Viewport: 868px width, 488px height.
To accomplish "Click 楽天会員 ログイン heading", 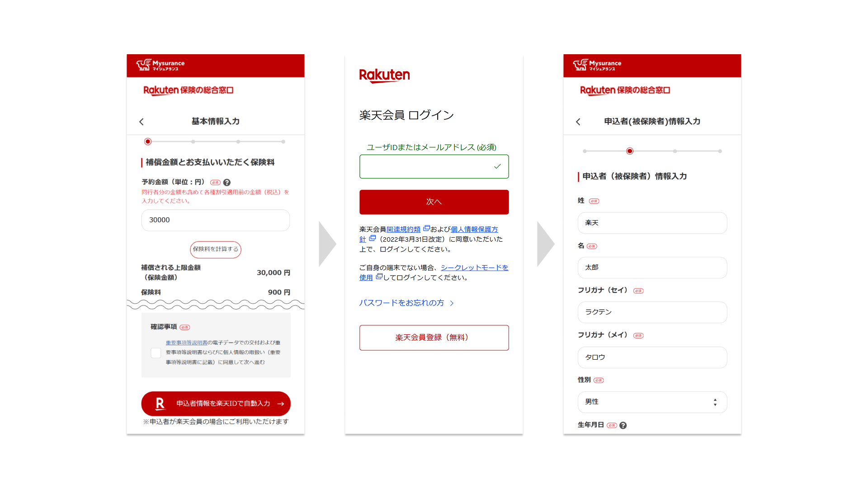I will click(406, 115).
